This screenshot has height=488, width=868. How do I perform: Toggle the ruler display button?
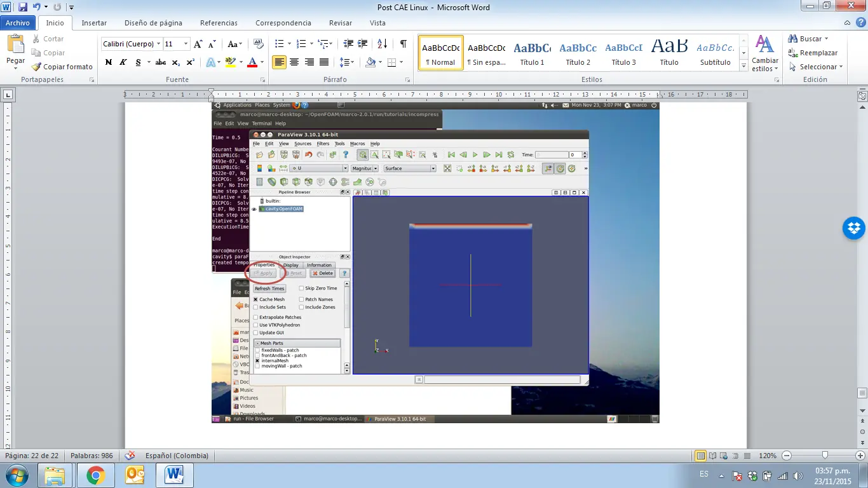tap(862, 97)
